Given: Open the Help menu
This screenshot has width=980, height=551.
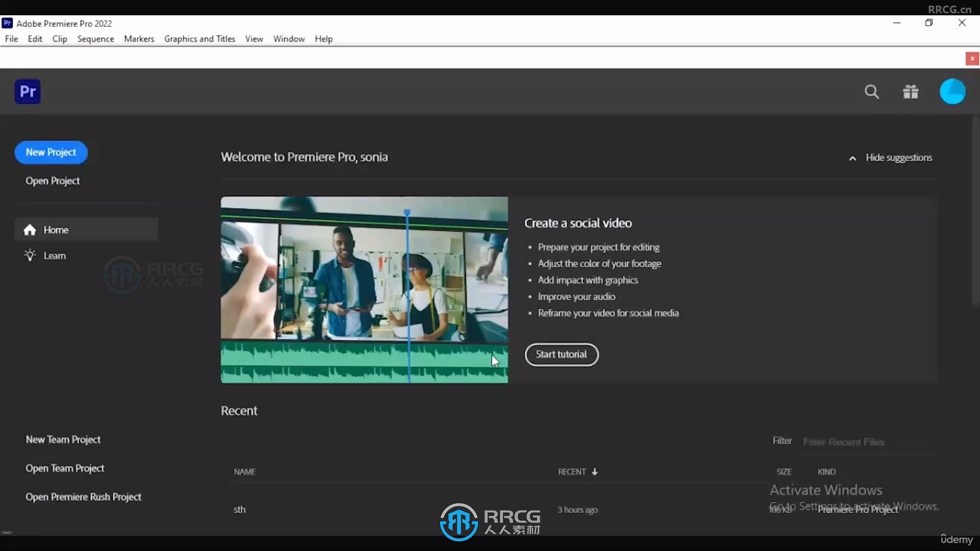Looking at the screenshot, I should point(324,39).
